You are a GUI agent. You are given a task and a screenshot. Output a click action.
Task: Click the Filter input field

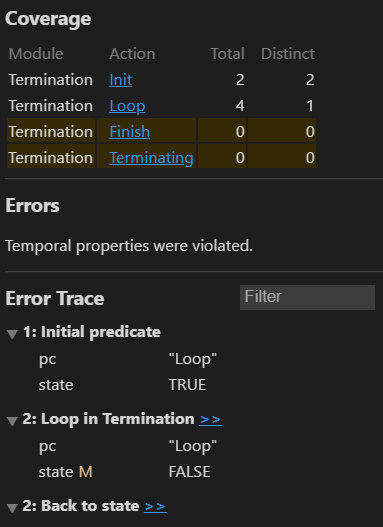coord(307,297)
